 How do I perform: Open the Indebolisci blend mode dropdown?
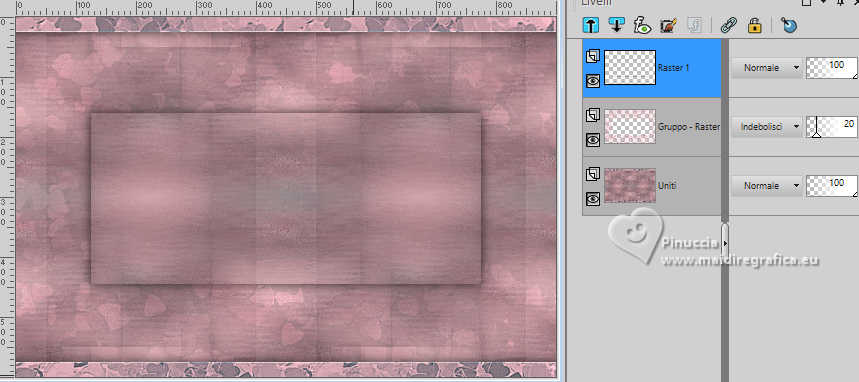tap(766, 127)
